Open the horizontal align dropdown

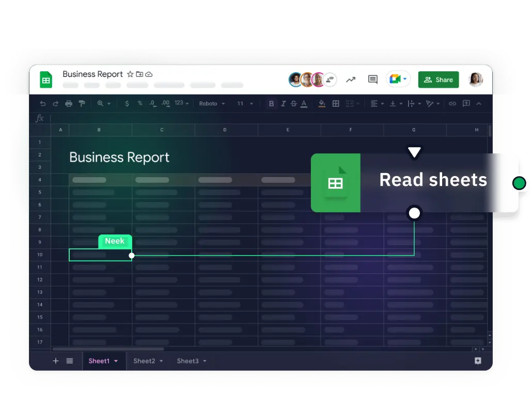[377, 104]
